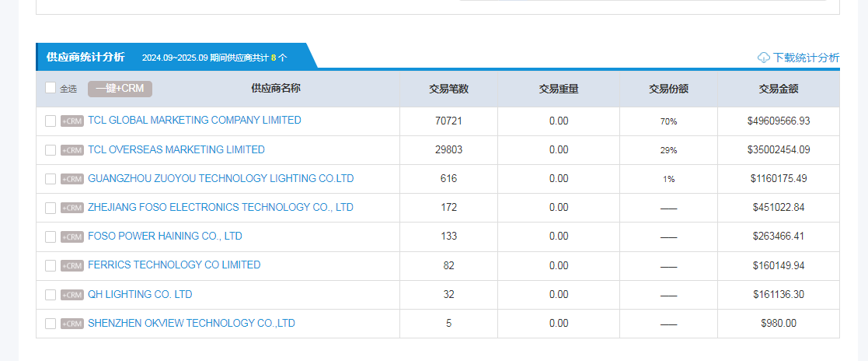Open TCL OVERSEAS MARKETING LIMITED supplier link
Viewport: 868px width, 361px height.
click(176, 149)
